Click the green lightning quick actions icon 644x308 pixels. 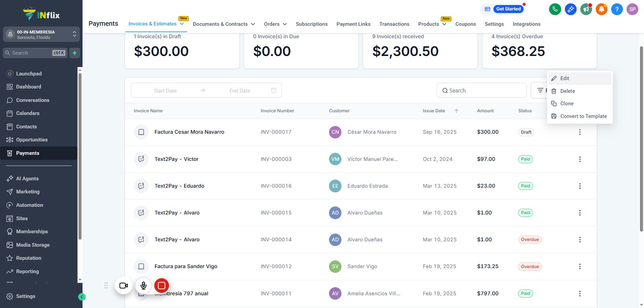(74, 53)
